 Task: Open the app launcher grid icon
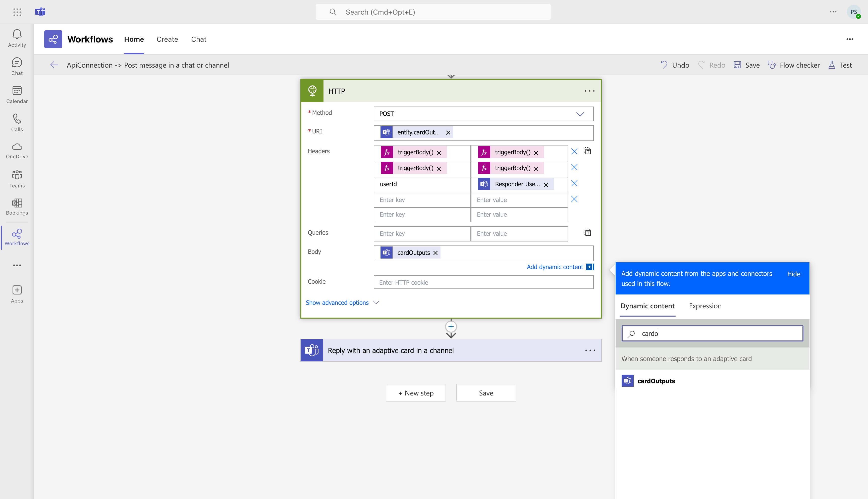coord(17,12)
